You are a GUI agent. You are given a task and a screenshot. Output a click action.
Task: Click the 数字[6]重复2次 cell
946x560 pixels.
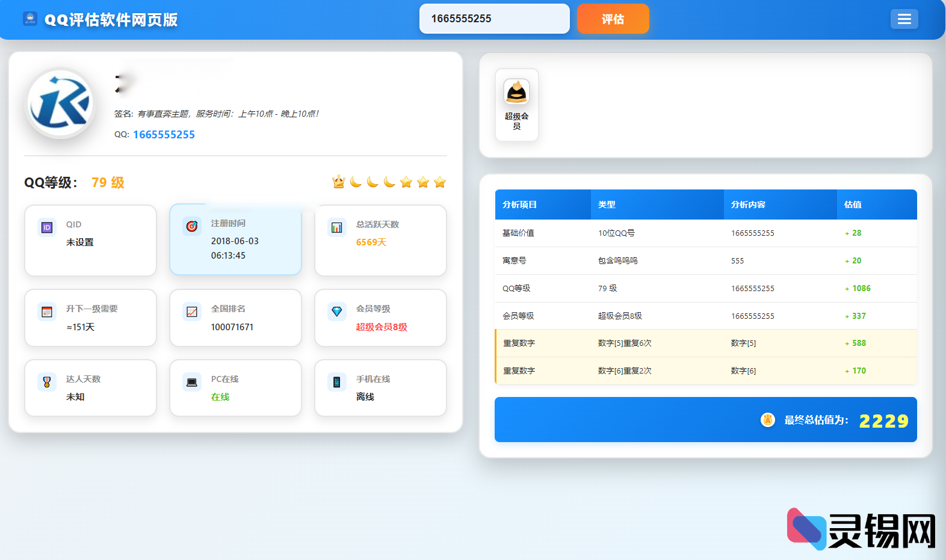click(625, 371)
